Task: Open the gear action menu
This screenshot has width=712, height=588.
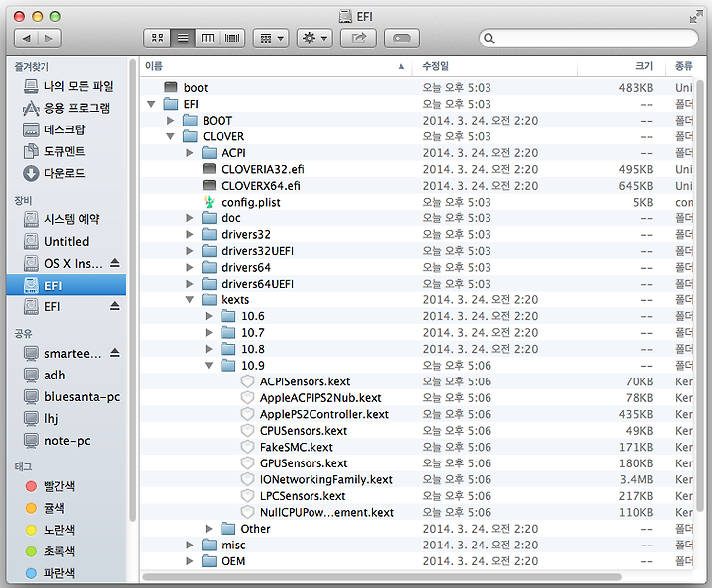Action: pos(314,39)
